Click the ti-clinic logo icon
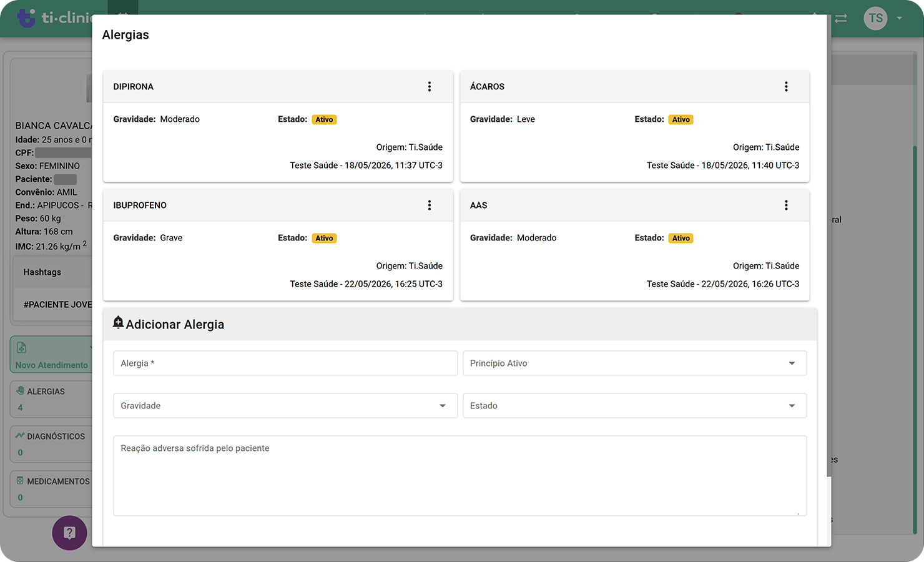The image size is (924, 562). [27, 17]
